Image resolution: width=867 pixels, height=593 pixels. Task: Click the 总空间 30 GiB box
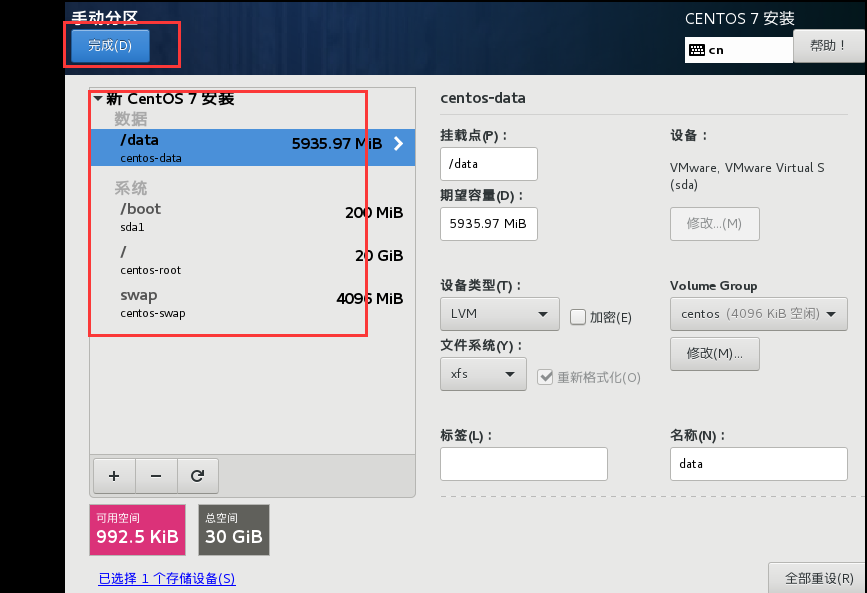tap(234, 529)
